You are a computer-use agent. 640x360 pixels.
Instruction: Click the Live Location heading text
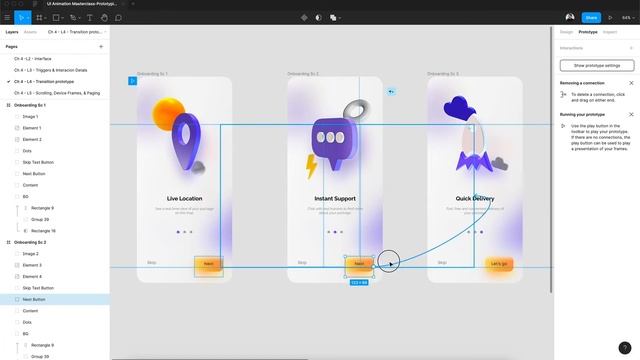click(x=184, y=198)
